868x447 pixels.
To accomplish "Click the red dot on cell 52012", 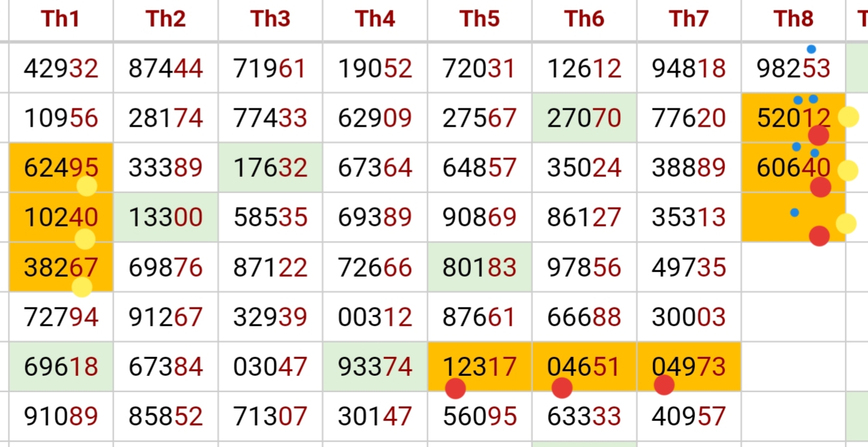I will (818, 136).
